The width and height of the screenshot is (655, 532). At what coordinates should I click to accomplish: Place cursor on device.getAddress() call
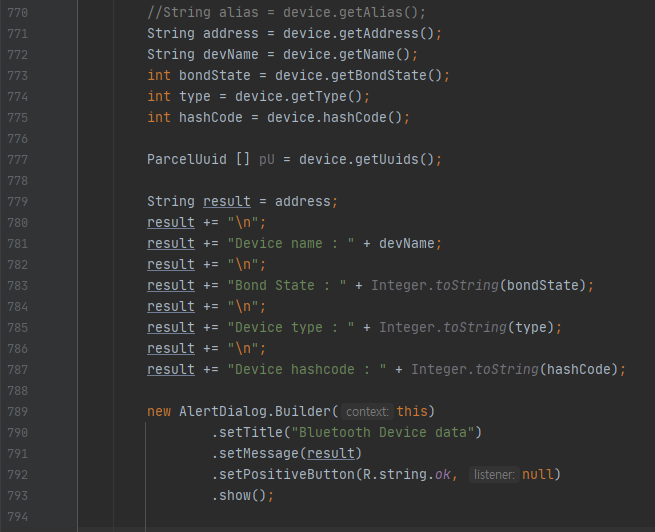tap(359, 33)
